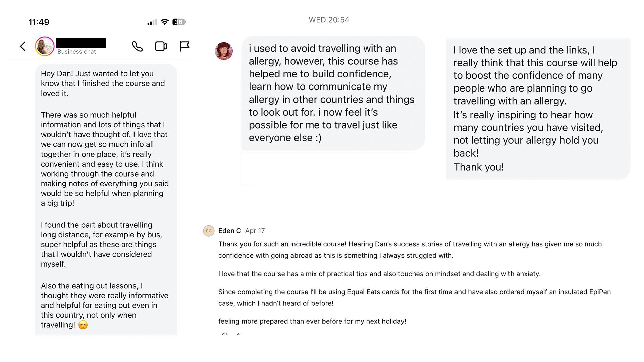644x362 pixels.
Task: Click the Apr 17 comment date
Action: click(255, 231)
